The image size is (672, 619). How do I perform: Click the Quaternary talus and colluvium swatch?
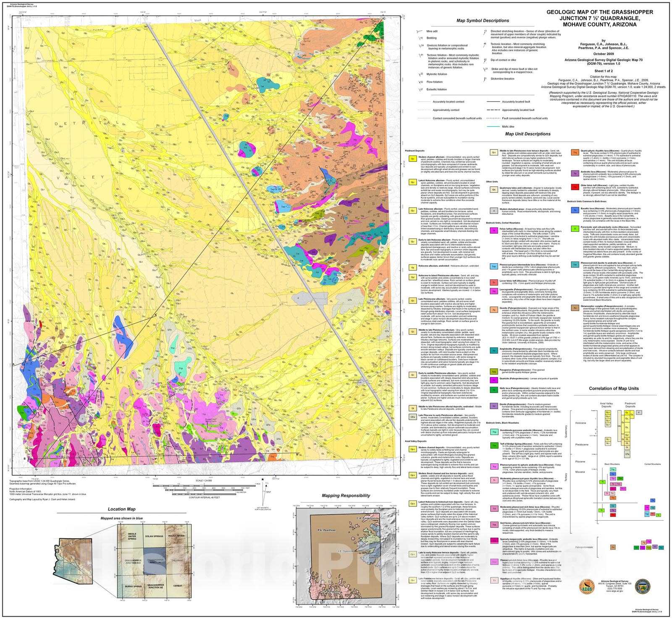coord(494,190)
